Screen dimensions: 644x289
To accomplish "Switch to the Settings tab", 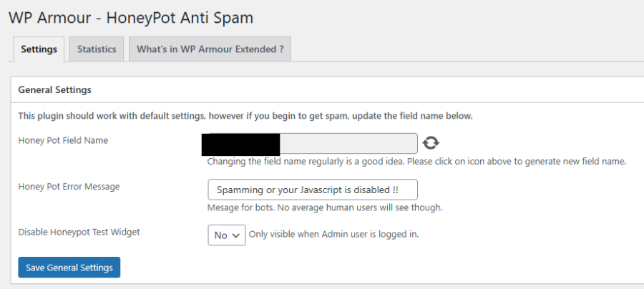I will point(39,49).
